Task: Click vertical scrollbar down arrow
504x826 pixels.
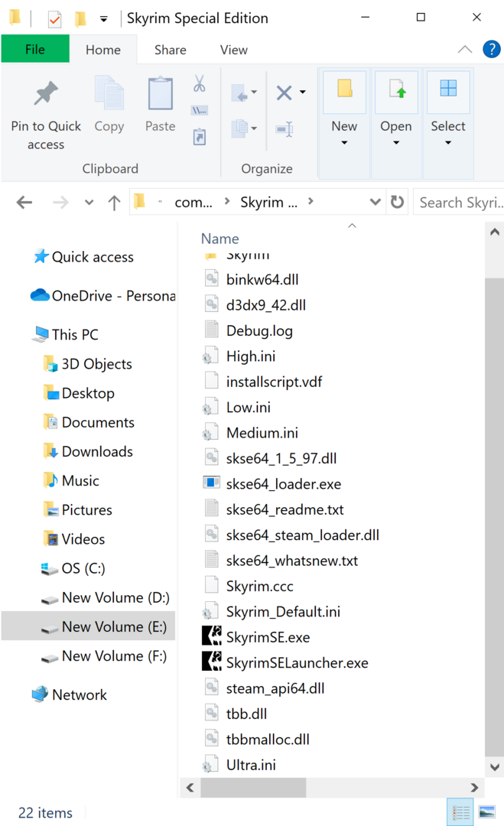Action: tap(494, 767)
